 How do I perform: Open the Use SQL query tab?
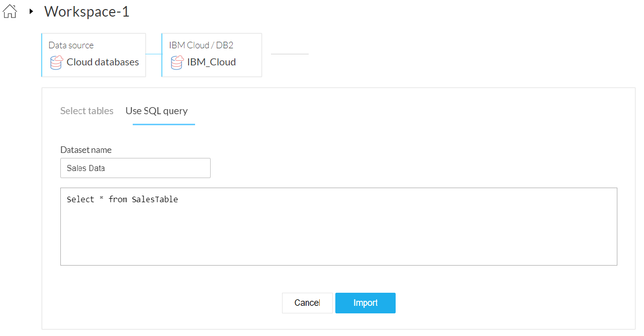click(x=156, y=111)
